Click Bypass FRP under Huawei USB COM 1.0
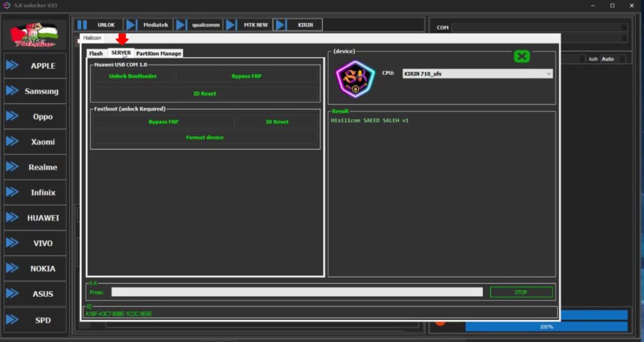 click(x=247, y=76)
